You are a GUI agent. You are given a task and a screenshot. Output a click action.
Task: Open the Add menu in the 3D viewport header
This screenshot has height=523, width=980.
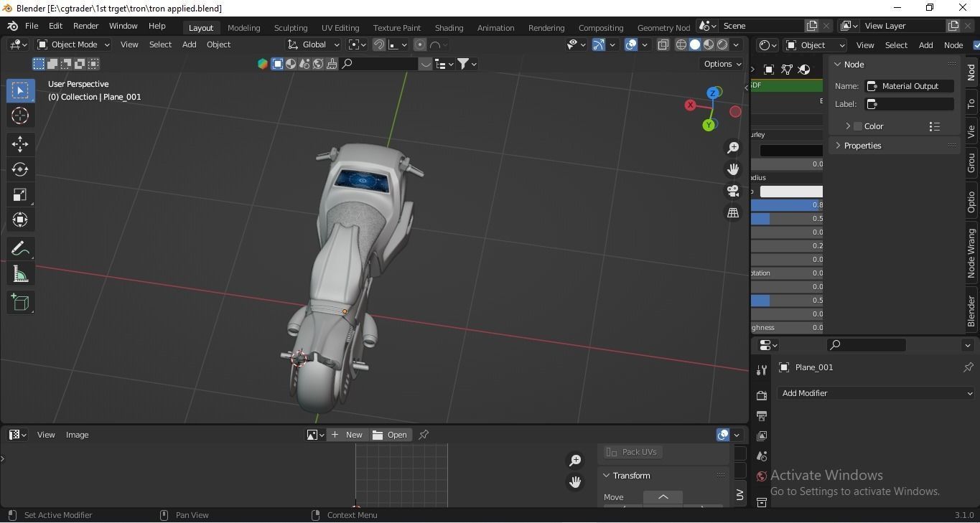point(189,44)
